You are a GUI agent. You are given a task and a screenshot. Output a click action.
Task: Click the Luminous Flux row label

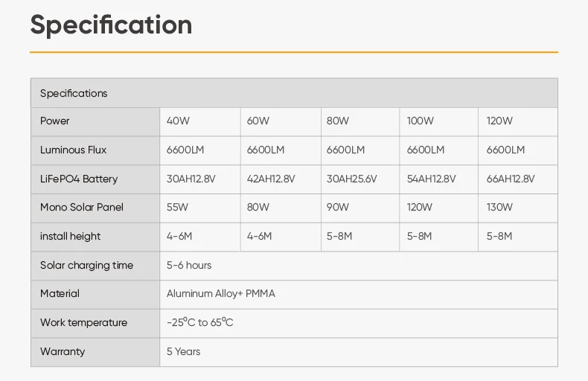click(73, 150)
